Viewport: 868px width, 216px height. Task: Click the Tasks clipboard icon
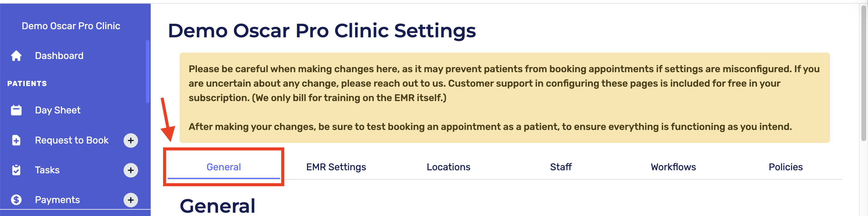click(x=16, y=170)
